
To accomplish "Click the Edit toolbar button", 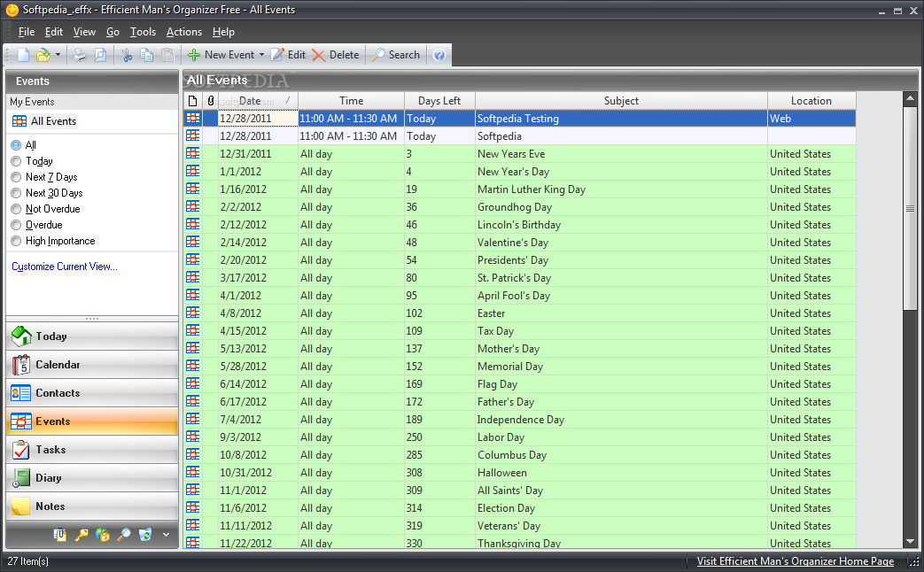I will (288, 55).
